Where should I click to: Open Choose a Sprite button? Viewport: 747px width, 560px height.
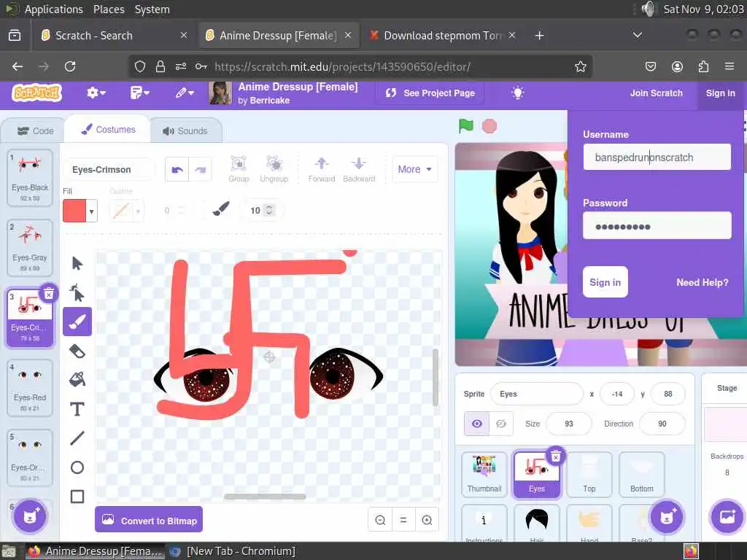point(667,516)
